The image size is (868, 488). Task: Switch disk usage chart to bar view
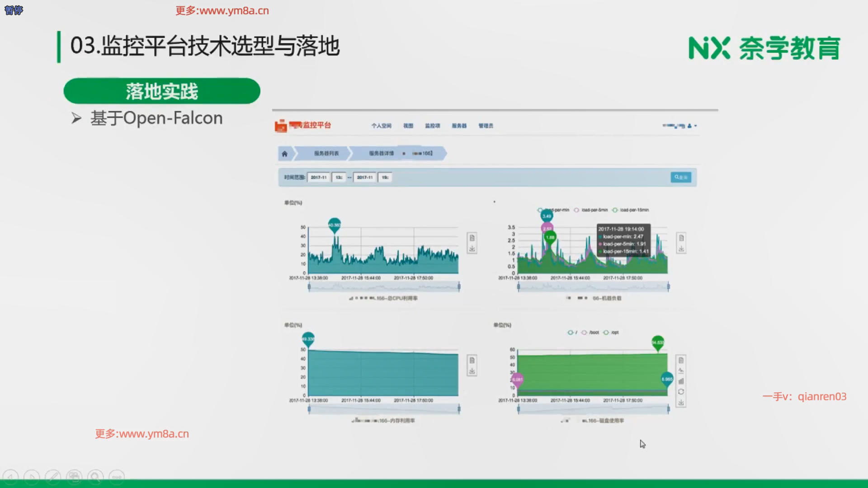[681, 381]
